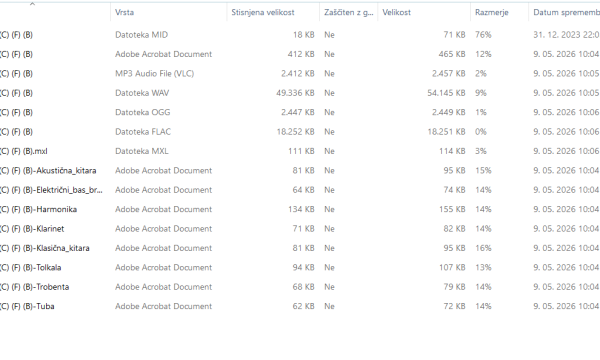600x360 pixels.
Task: Click the 9% ratio value
Action: (x=481, y=93)
